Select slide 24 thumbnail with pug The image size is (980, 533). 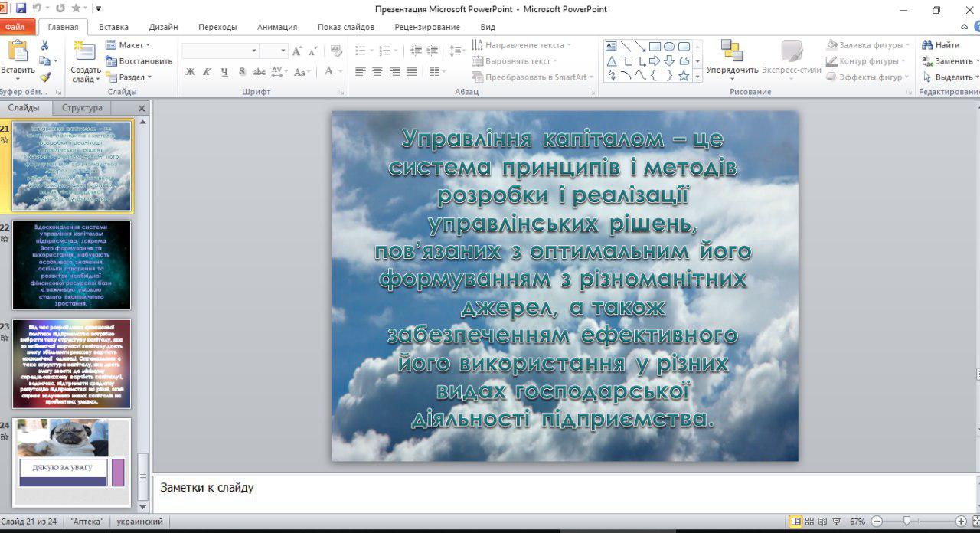[x=72, y=462]
